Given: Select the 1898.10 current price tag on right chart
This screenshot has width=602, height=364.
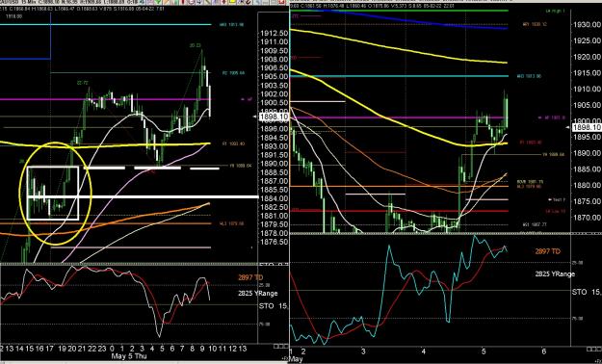Looking at the screenshot, I should [587, 127].
